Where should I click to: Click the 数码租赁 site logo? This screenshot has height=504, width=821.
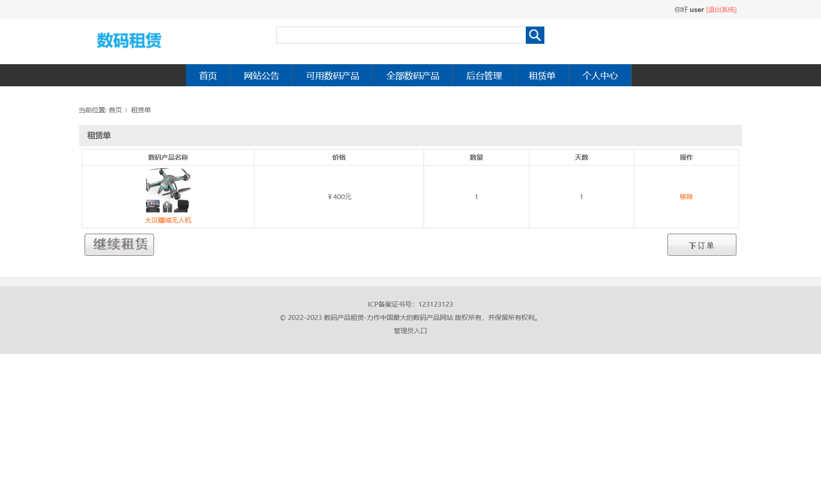(129, 40)
